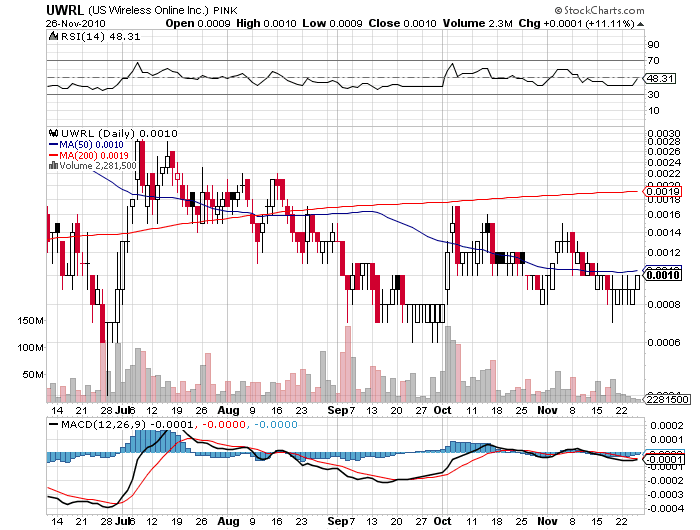
Task: Click the Sep label on price chart date axis
Action: (x=338, y=410)
